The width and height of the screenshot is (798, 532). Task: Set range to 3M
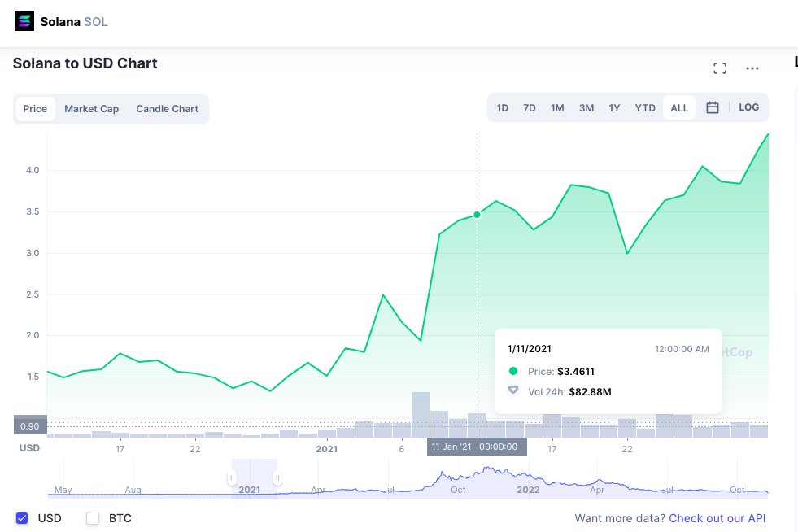tap(587, 108)
